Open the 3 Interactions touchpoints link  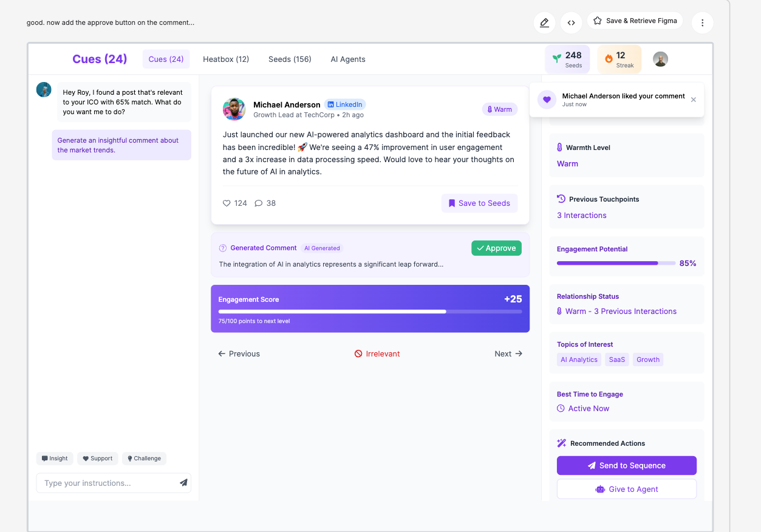coord(581,216)
